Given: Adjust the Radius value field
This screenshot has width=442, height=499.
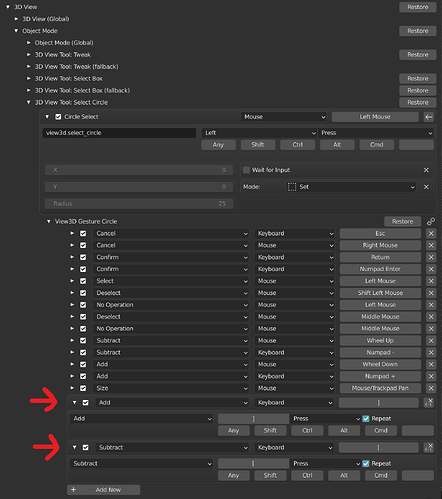Looking at the screenshot, I should pos(139,204).
